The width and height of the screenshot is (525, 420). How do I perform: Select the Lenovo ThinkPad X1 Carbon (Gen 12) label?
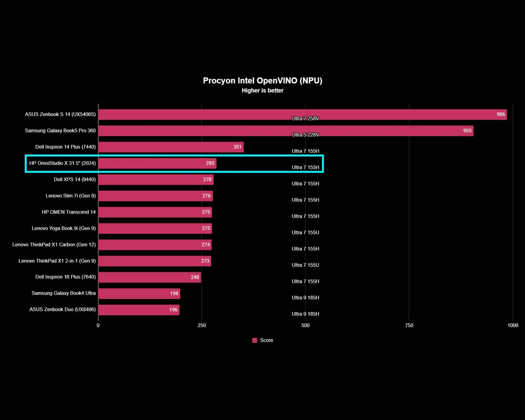click(x=54, y=244)
